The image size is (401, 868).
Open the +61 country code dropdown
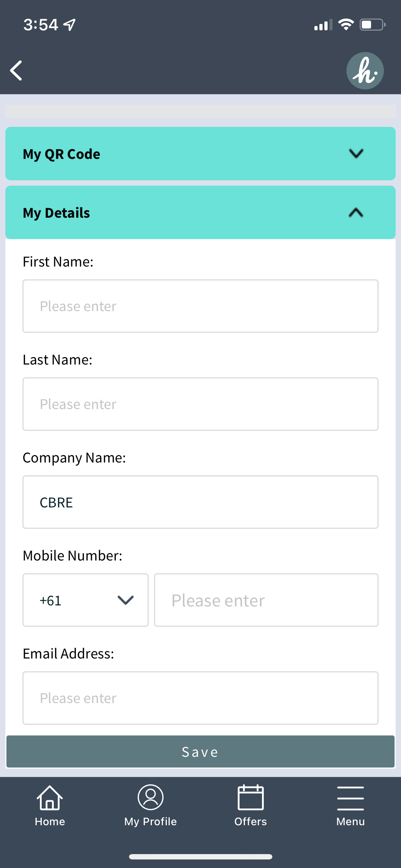pos(86,600)
